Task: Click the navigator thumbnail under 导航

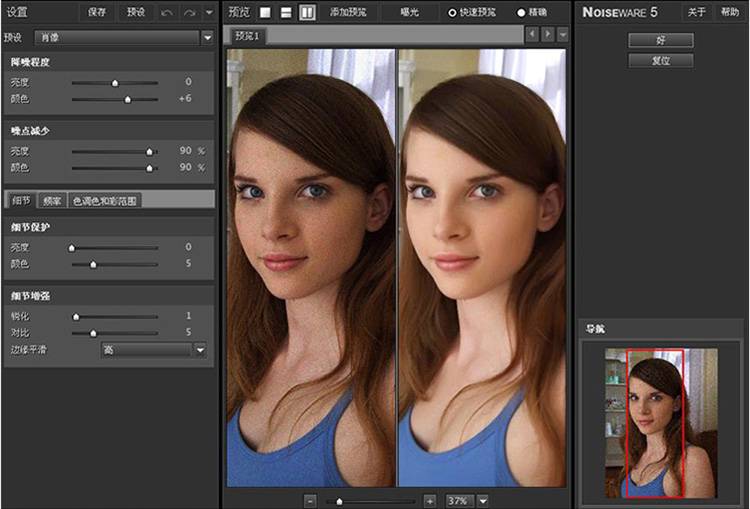Action: 661,423
